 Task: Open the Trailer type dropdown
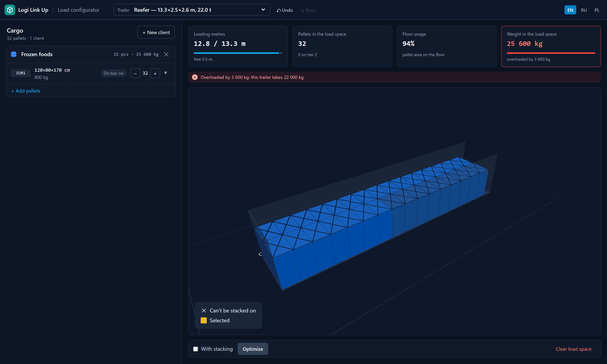coord(192,10)
